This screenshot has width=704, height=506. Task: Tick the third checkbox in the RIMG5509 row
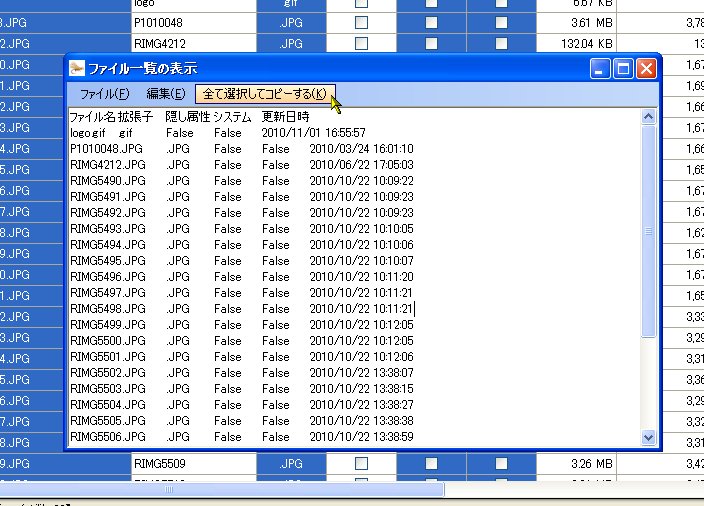[502, 463]
